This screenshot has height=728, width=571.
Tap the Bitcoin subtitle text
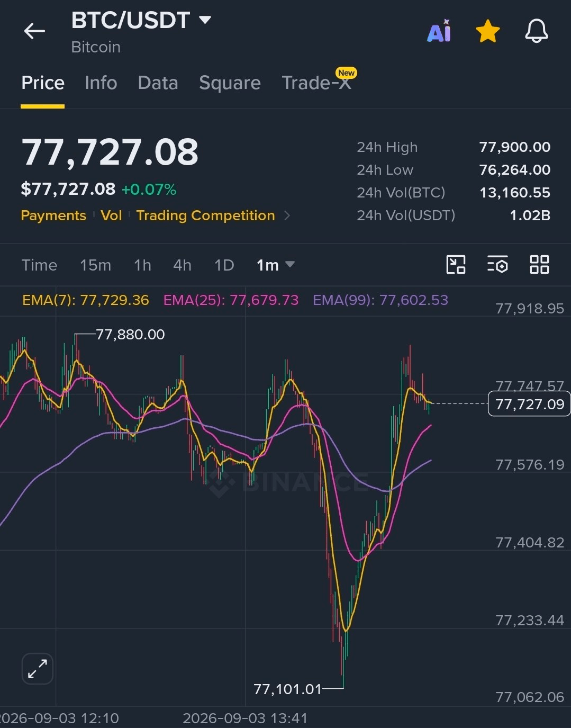(x=96, y=47)
